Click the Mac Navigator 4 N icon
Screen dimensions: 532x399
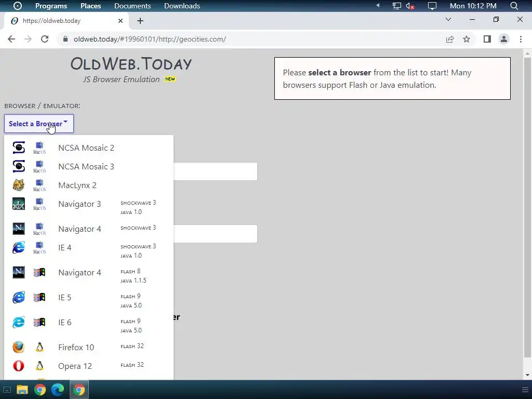click(19, 229)
